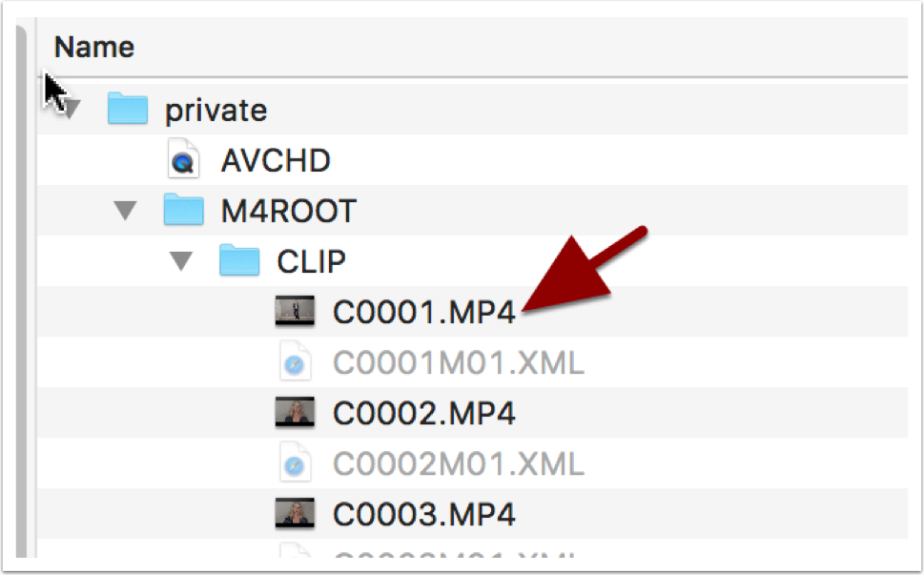Click the private folder icon

(127, 109)
